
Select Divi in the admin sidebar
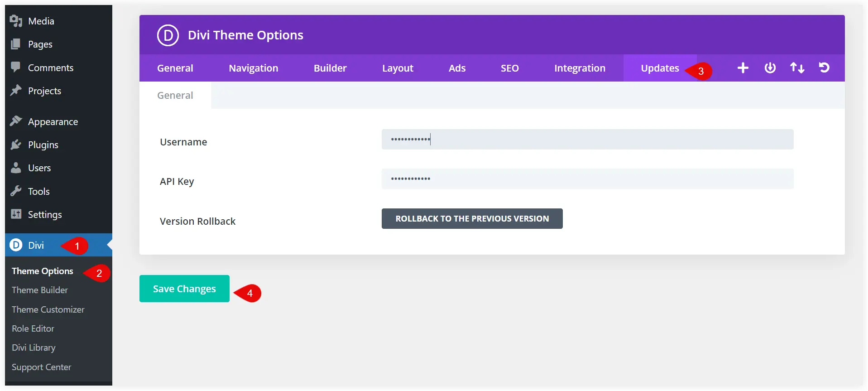(58, 245)
